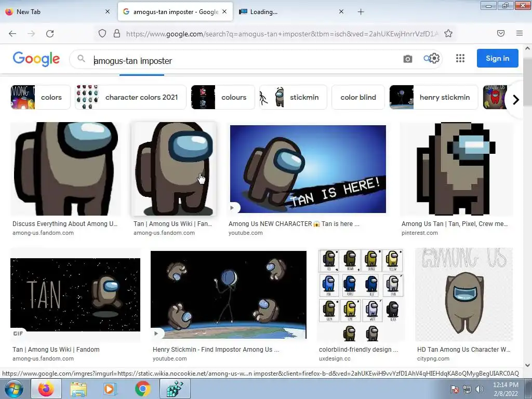Go back with the browser back arrow
Screen dimensions: 532x399
point(12,33)
